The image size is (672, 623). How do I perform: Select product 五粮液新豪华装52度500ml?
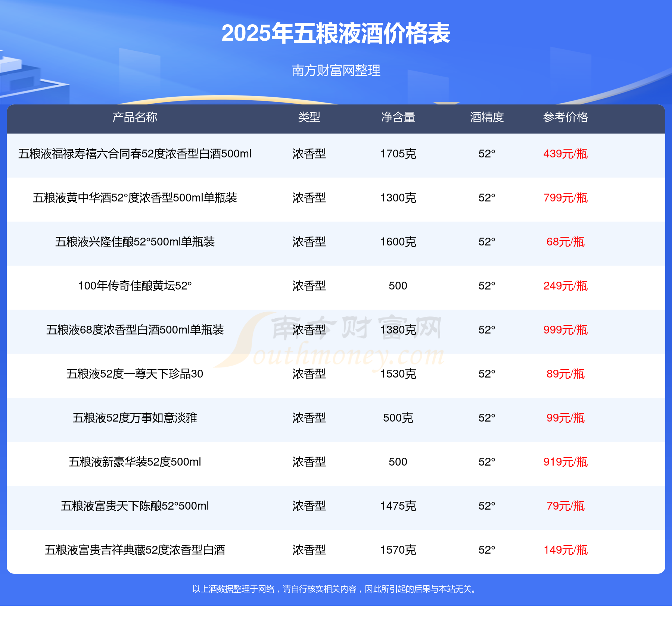point(135,462)
